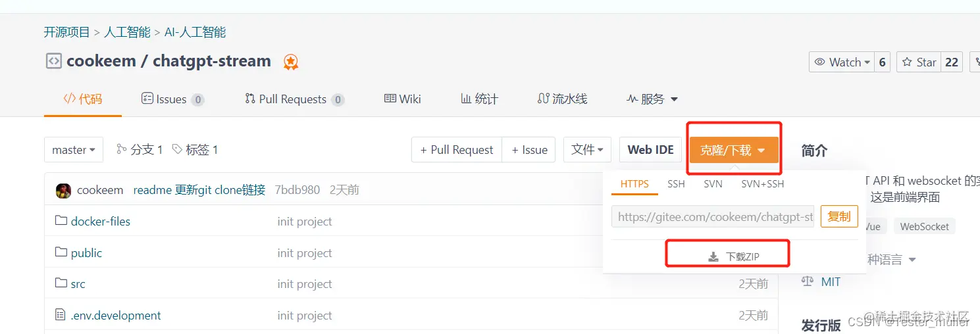Open the Watch dropdown
Screen dimensions: 980x334
tap(842, 62)
